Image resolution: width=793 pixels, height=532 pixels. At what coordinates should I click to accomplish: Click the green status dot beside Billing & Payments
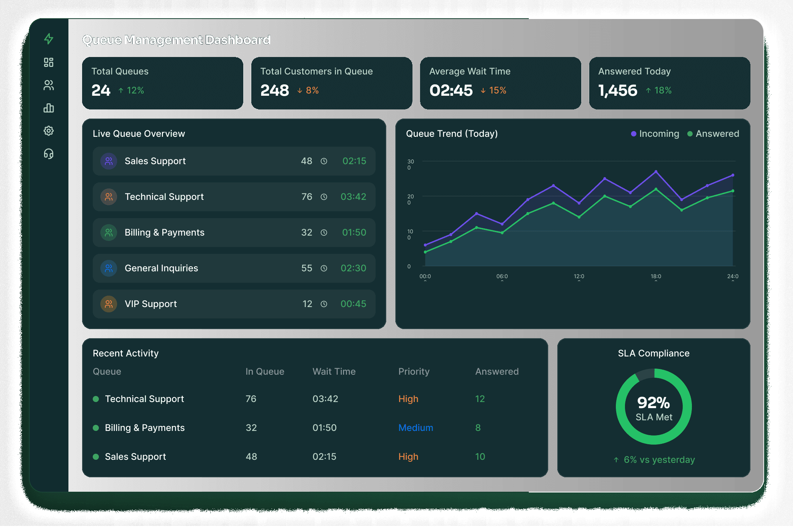(x=96, y=428)
